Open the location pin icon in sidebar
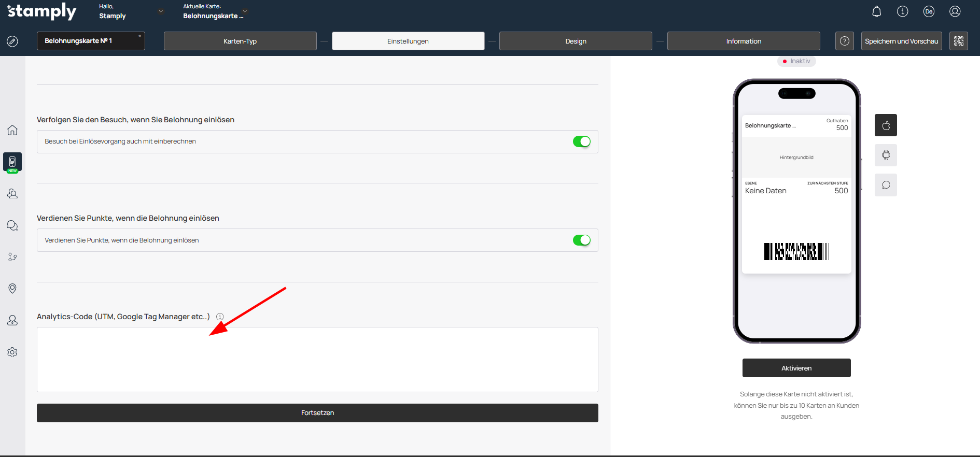The height and width of the screenshot is (457, 980). coord(12,289)
